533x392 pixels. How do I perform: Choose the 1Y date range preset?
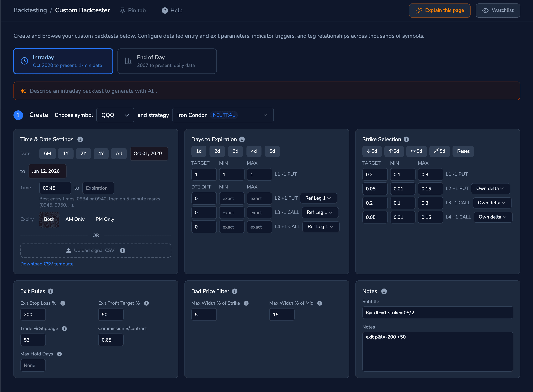click(x=66, y=153)
